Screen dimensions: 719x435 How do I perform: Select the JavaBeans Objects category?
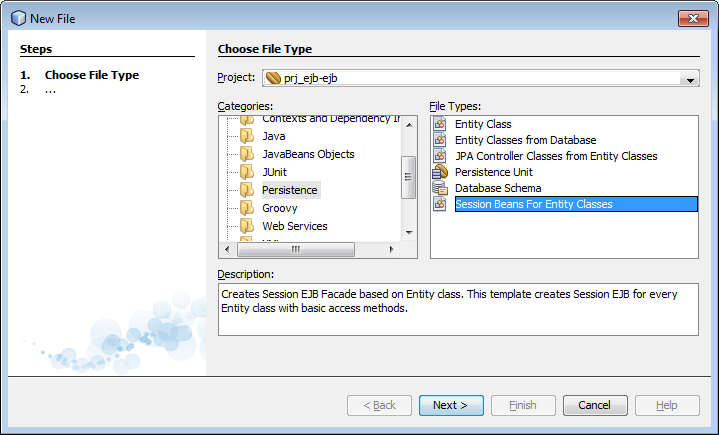(308, 154)
